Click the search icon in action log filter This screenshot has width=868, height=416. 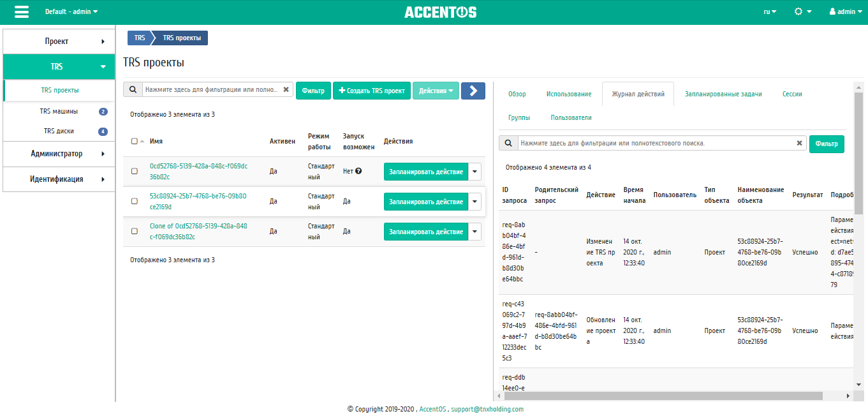coord(508,144)
